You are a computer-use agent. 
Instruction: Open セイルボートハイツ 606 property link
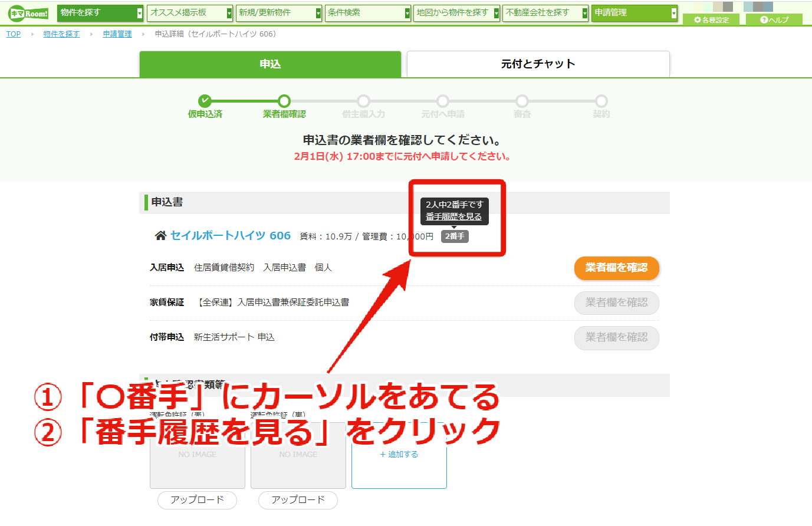pyautogui.click(x=231, y=235)
